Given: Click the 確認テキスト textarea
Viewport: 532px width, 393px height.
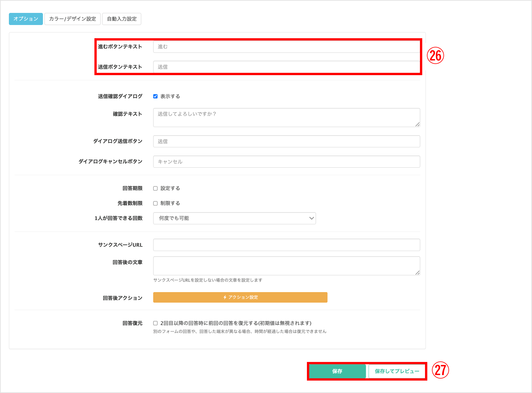Looking at the screenshot, I should pos(286,117).
